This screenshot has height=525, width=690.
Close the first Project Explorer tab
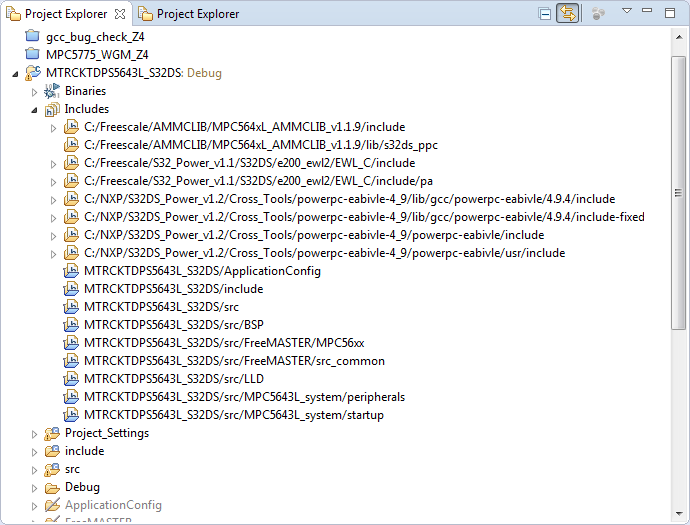pos(120,14)
